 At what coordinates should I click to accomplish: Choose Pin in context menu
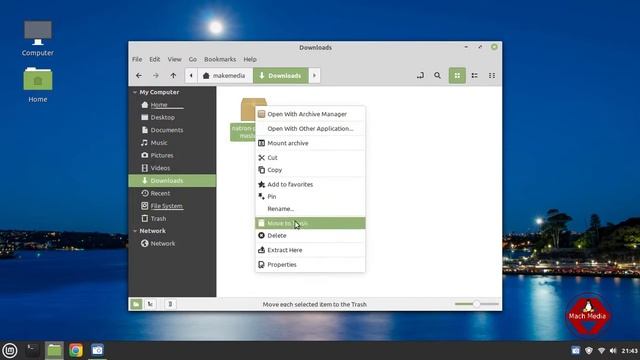pos(310,197)
